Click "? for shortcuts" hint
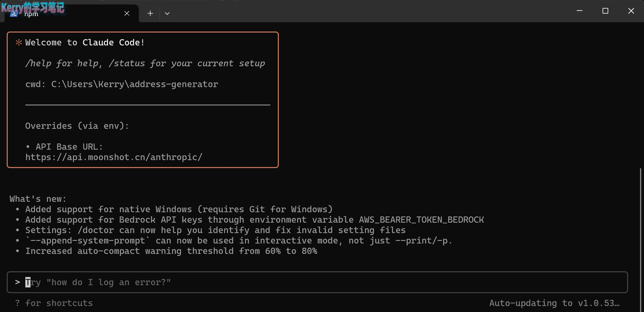Viewport: 644px width, 312px height. tap(54, 303)
